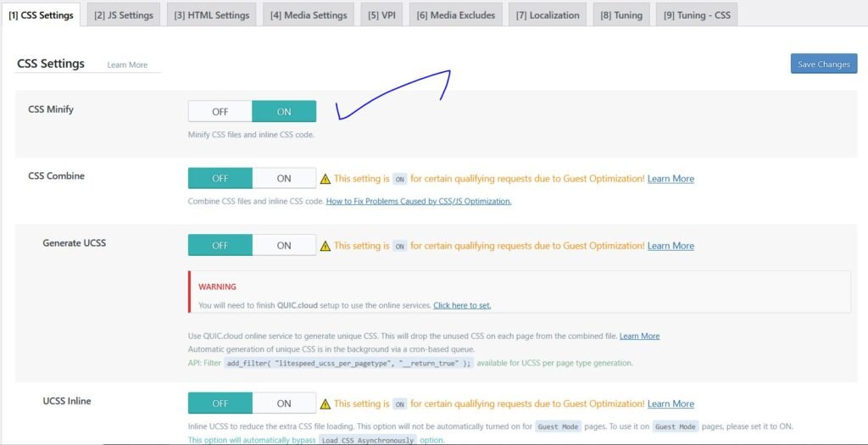Select the [6] Media Excludes tab
This screenshot has width=868, height=445.
tap(456, 15)
